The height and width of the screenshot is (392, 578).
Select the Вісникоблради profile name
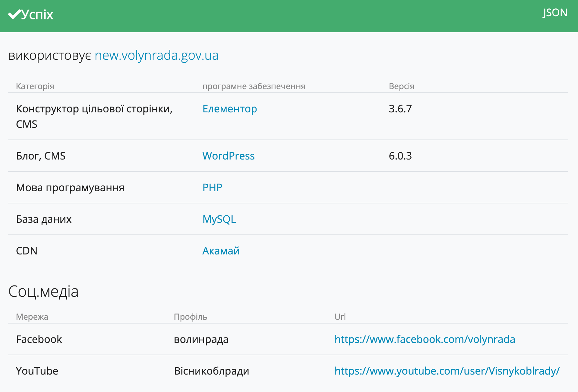click(x=211, y=371)
